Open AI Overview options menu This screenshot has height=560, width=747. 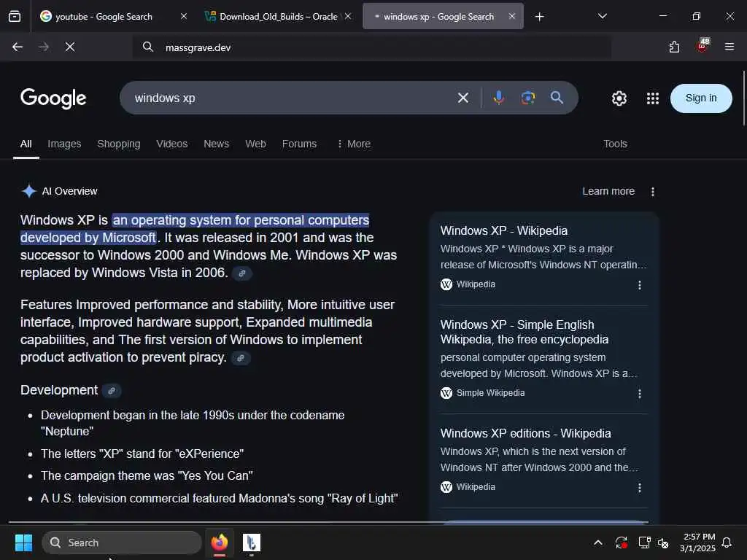point(653,192)
